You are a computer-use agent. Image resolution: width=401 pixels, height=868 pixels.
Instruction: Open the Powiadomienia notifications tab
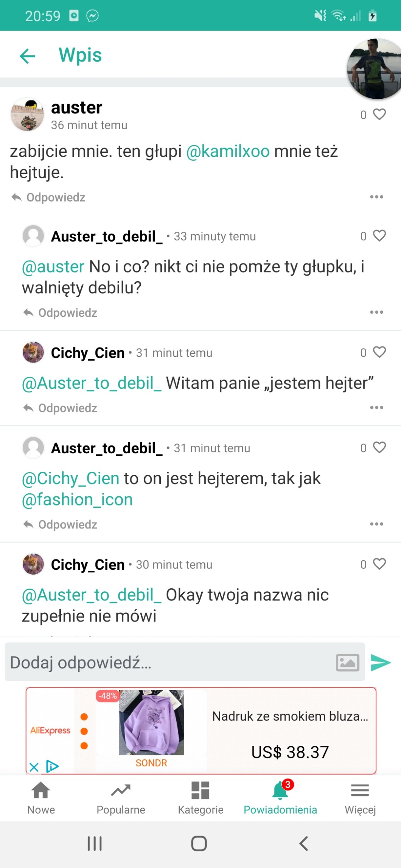point(280,798)
